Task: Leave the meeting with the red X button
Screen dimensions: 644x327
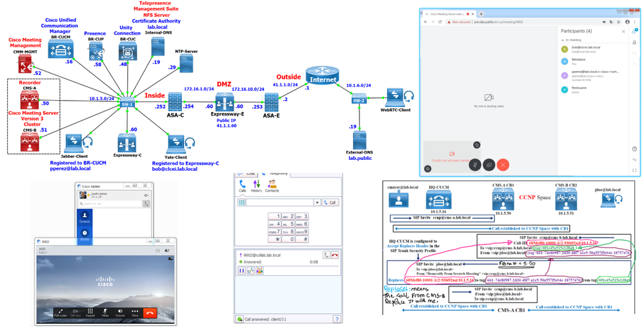Action: tap(503, 165)
